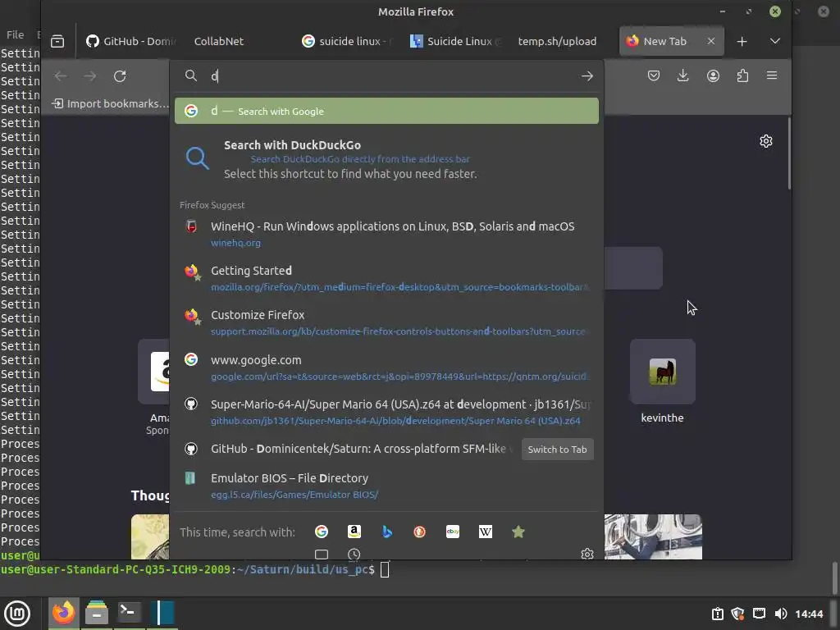Search this time with DuckDuckGo icon
Image resolution: width=840 pixels, height=630 pixels.
click(419, 532)
